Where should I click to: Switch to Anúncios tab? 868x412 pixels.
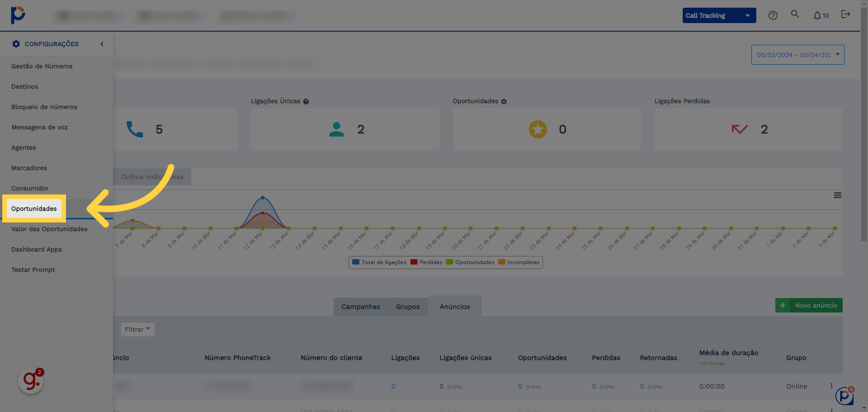point(455,306)
